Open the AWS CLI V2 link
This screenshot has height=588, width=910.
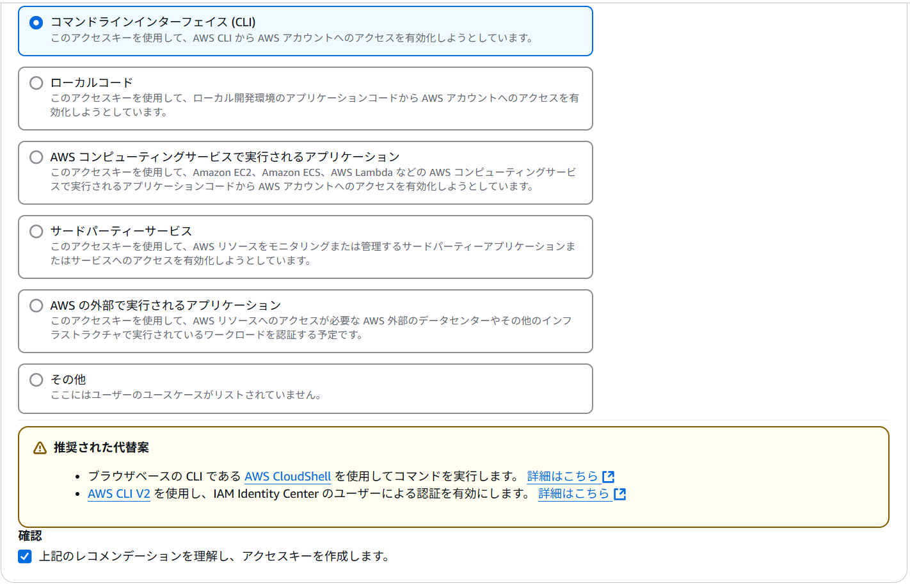coord(119,493)
